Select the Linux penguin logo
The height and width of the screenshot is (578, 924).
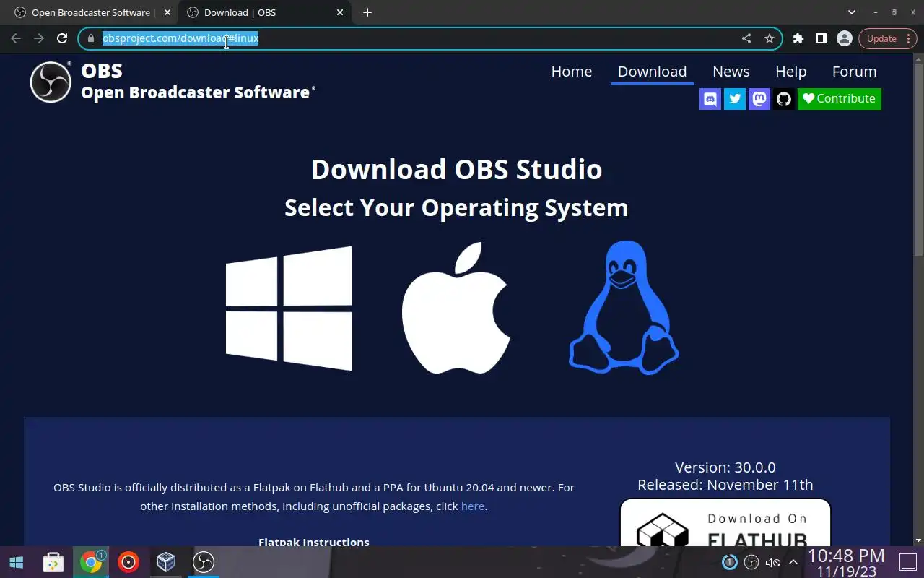pyautogui.click(x=624, y=307)
